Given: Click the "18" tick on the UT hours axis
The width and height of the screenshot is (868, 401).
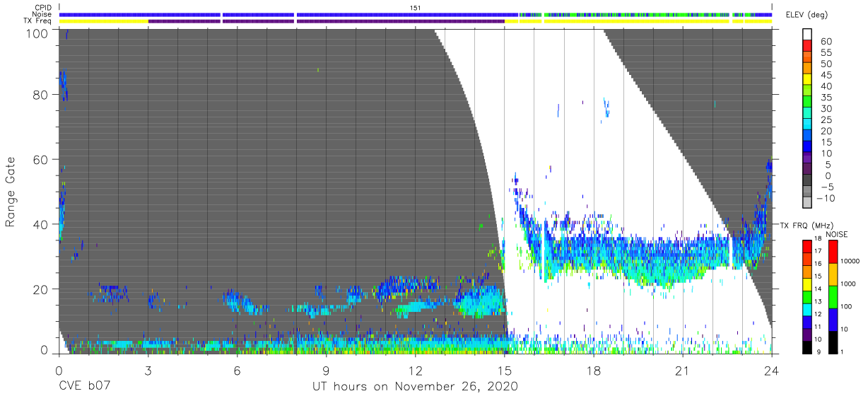Looking at the screenshot, I should pyautogui.click(x=594, y=371).
